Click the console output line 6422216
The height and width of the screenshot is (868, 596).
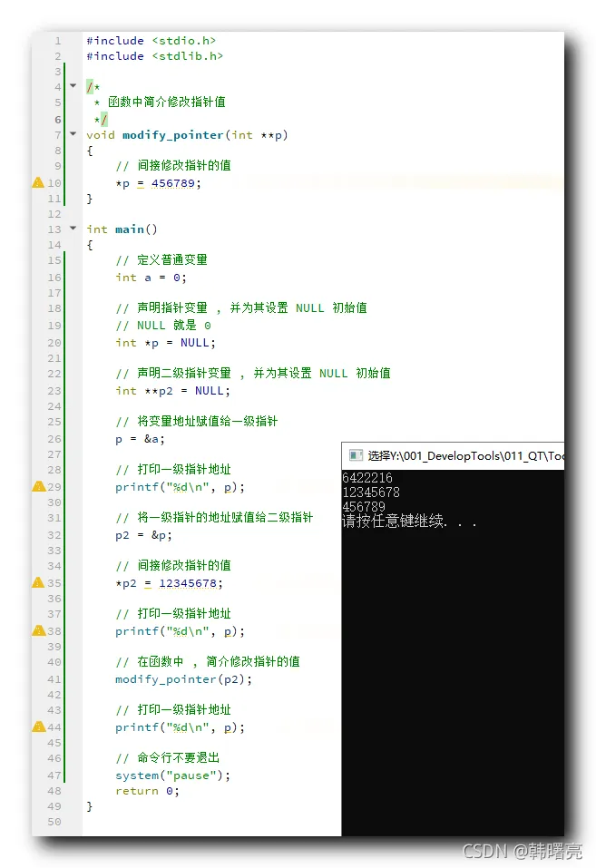click(x=367, y=478)
